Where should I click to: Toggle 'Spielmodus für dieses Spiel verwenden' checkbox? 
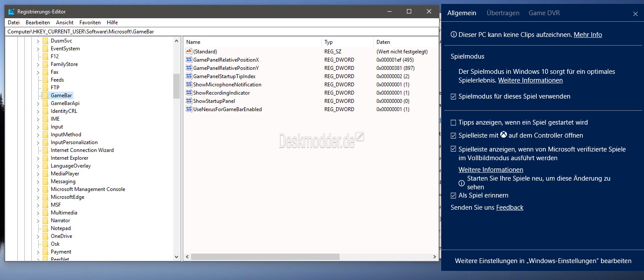(454, 96)
